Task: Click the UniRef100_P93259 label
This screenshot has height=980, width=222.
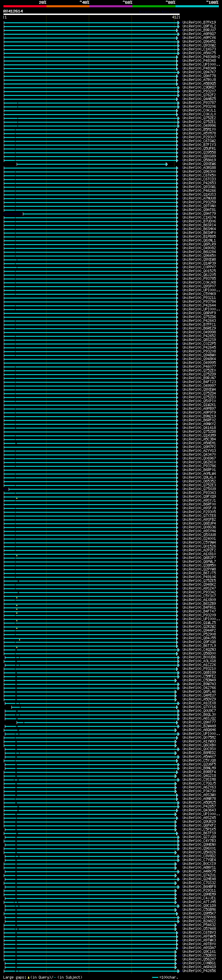Action: pos(199,202)
